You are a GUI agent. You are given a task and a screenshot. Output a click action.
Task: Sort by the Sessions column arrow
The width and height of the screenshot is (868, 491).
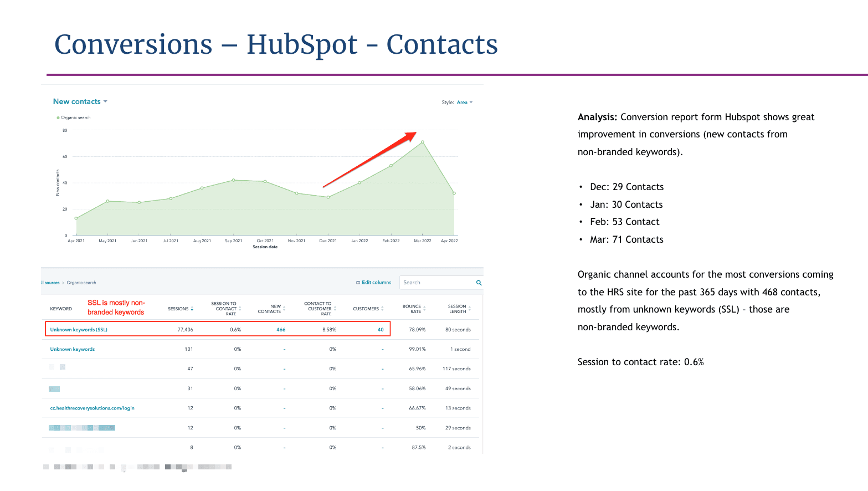point(192,309)
